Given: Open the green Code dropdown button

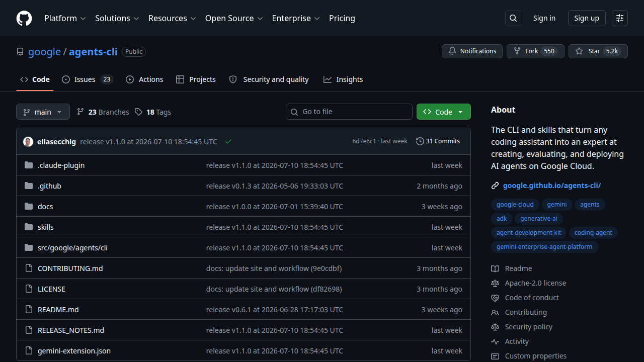Looking at the screenshot, I should 444,112.
